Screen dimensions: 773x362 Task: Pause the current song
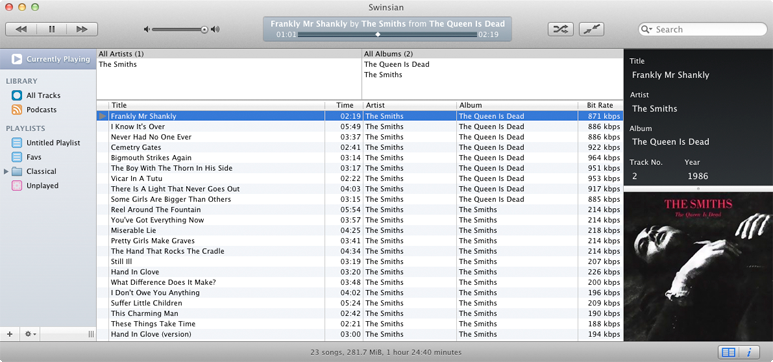(52, 29)
